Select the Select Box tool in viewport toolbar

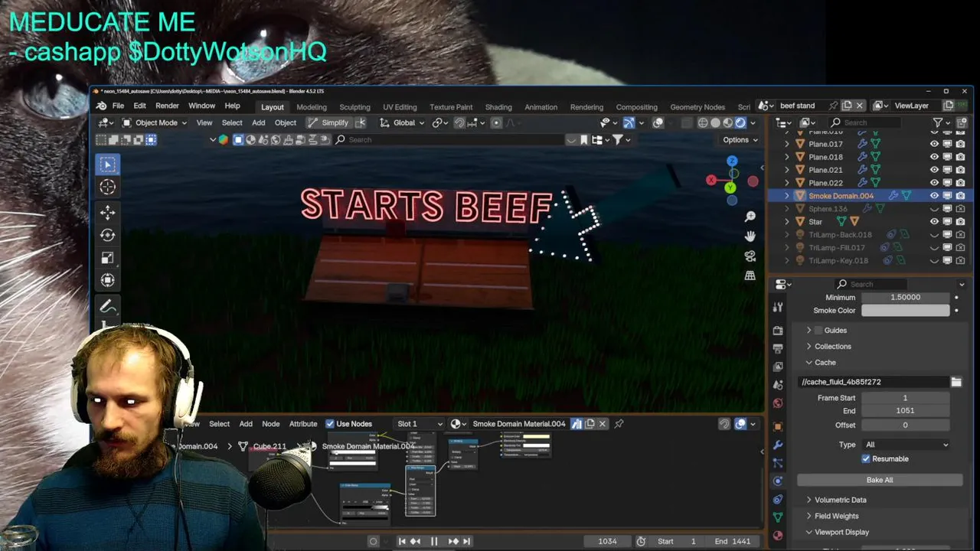coord(107,165)
